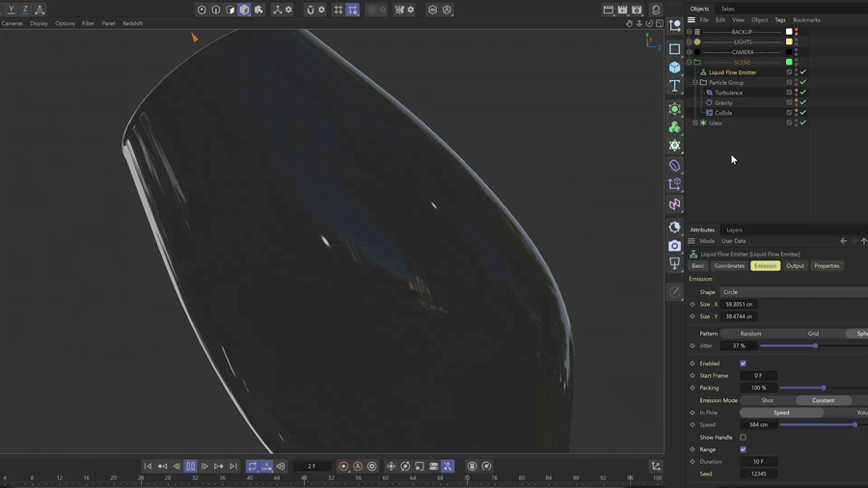Click the Liquid Flow Emitter icon
This screenshot has width=868, height=488.
[703, 72]
